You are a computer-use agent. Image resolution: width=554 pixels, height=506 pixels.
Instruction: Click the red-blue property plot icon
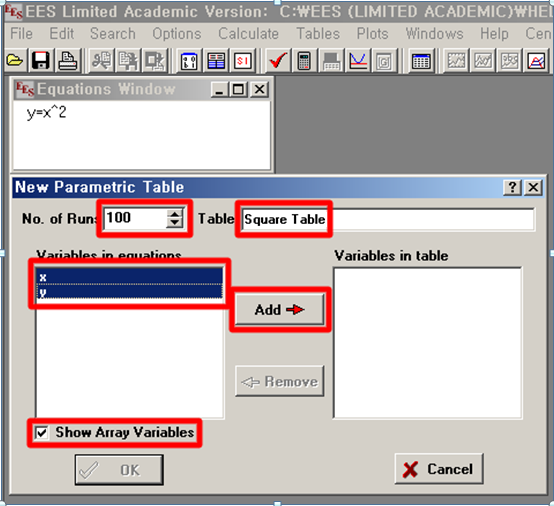point(536,61)
